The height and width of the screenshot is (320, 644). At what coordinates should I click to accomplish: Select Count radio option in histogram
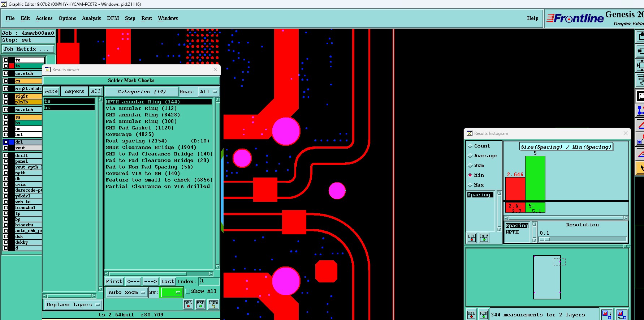tap(470, 146)
